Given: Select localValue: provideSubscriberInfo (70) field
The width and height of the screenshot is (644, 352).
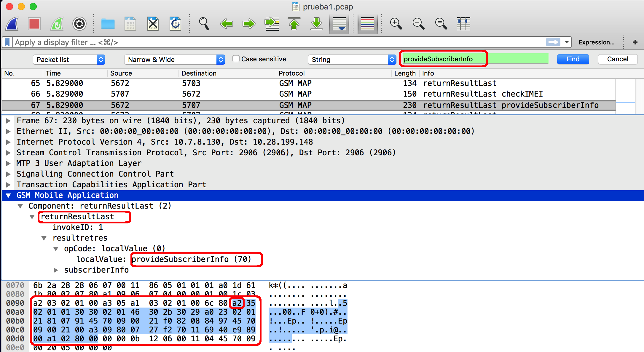Looking at the screenshot, I should click(x=164, y=259).
